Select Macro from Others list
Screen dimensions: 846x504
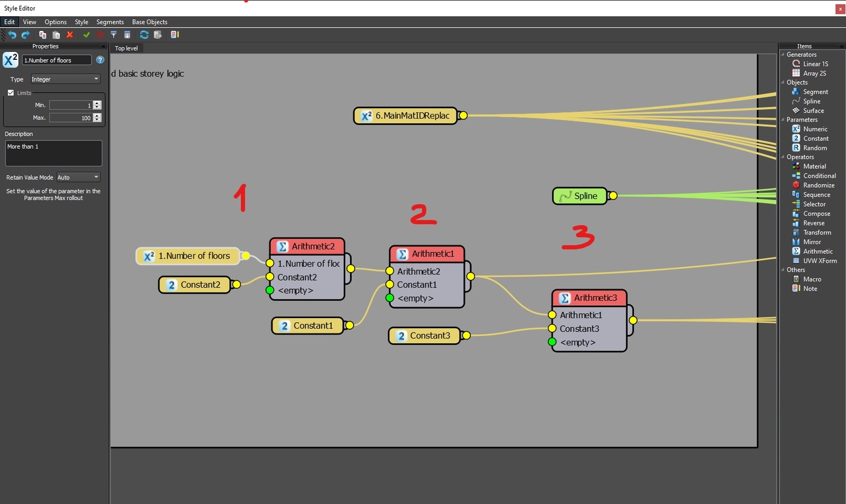click(807, 279)
